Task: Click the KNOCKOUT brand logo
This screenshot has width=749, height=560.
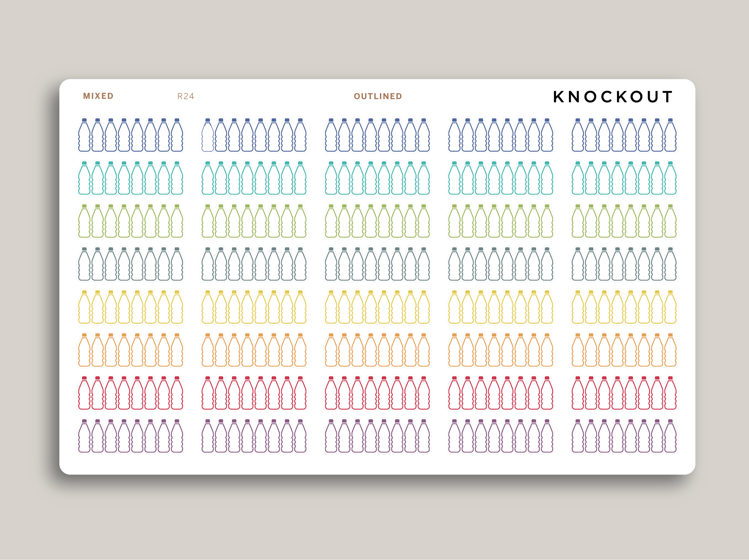Action: pos(613,97)
